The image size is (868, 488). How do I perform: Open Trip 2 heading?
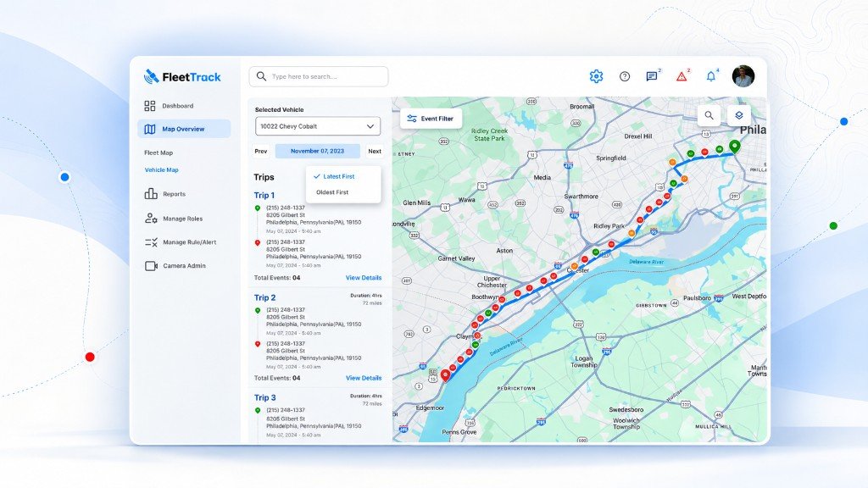click(264, 297)
